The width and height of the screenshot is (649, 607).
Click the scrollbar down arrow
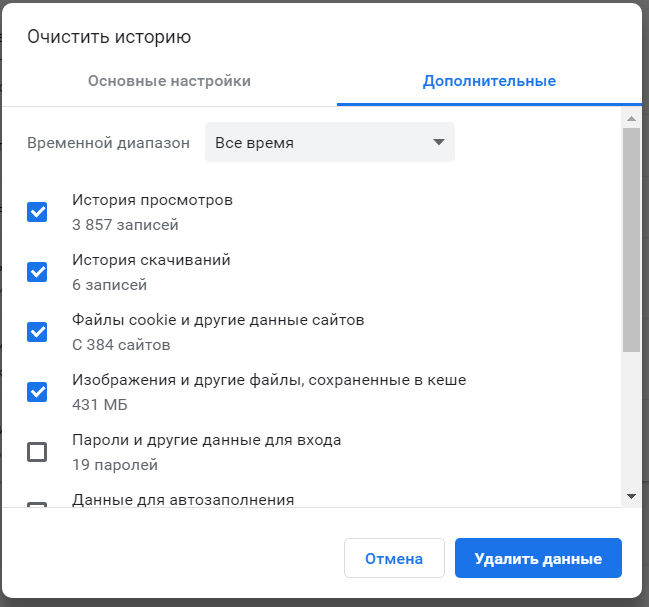tap(631, 496)
